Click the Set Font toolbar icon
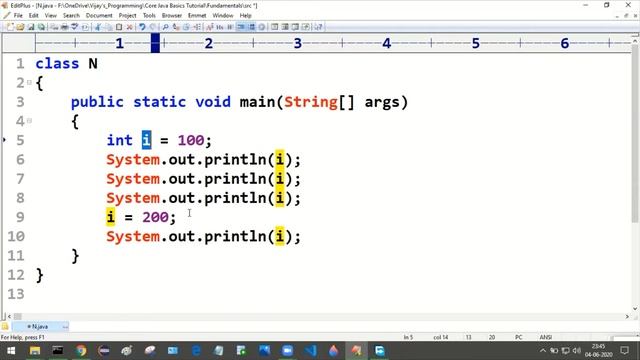640x360 pixels. 210,27
